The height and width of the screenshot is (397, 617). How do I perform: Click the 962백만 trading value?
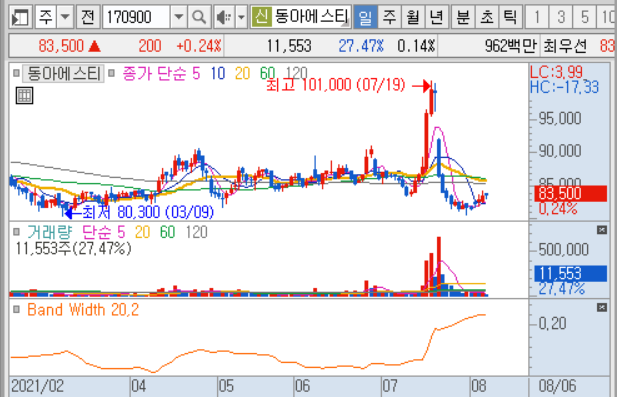511,46
